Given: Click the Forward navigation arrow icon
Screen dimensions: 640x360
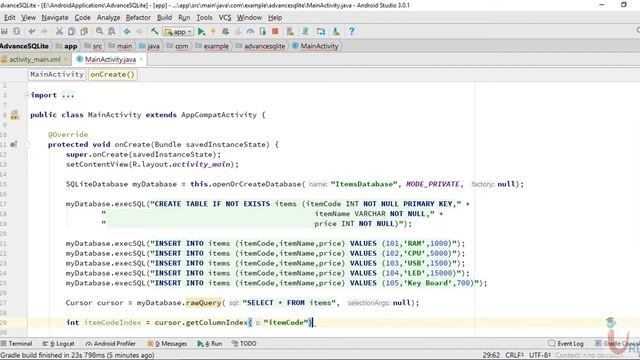Looking at the screenshot, I should 139,31.
